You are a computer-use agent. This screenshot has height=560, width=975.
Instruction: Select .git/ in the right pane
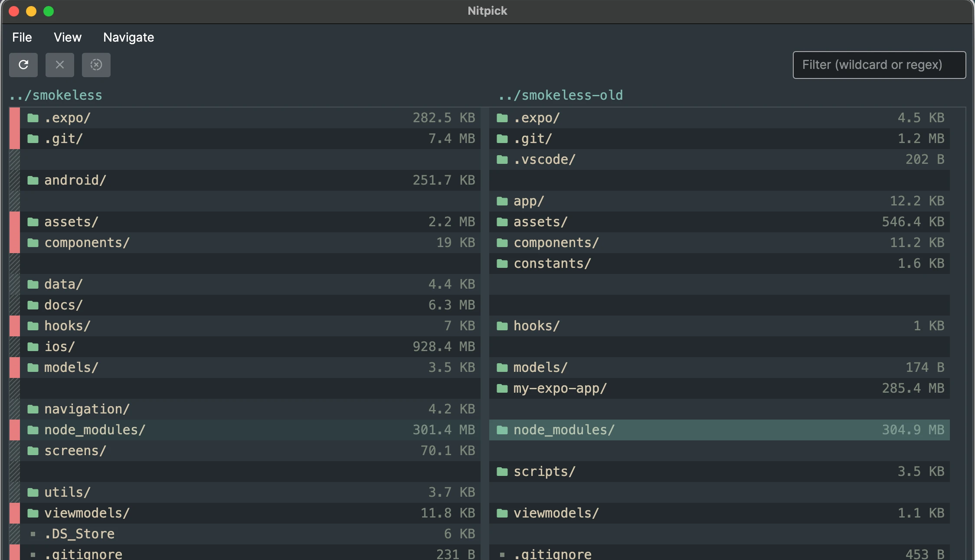720,139
